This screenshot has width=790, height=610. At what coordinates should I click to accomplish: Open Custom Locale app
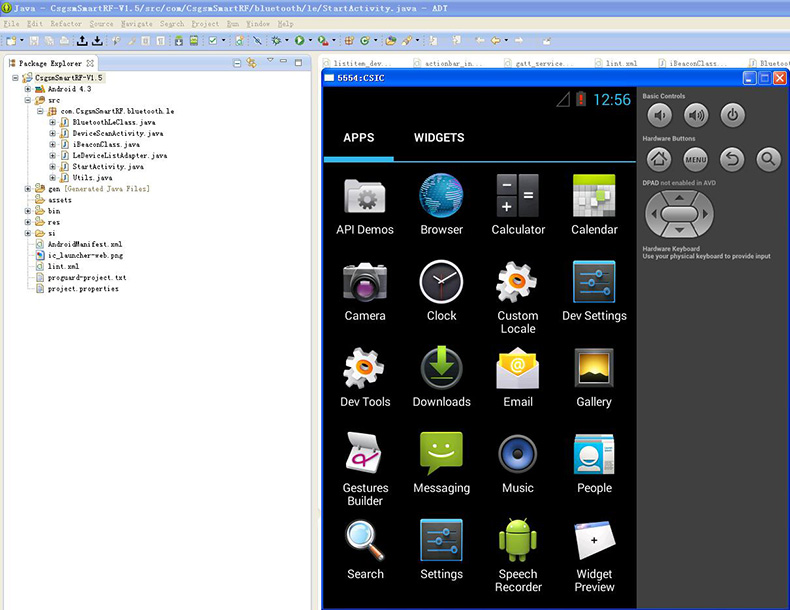tap(518, 297)
